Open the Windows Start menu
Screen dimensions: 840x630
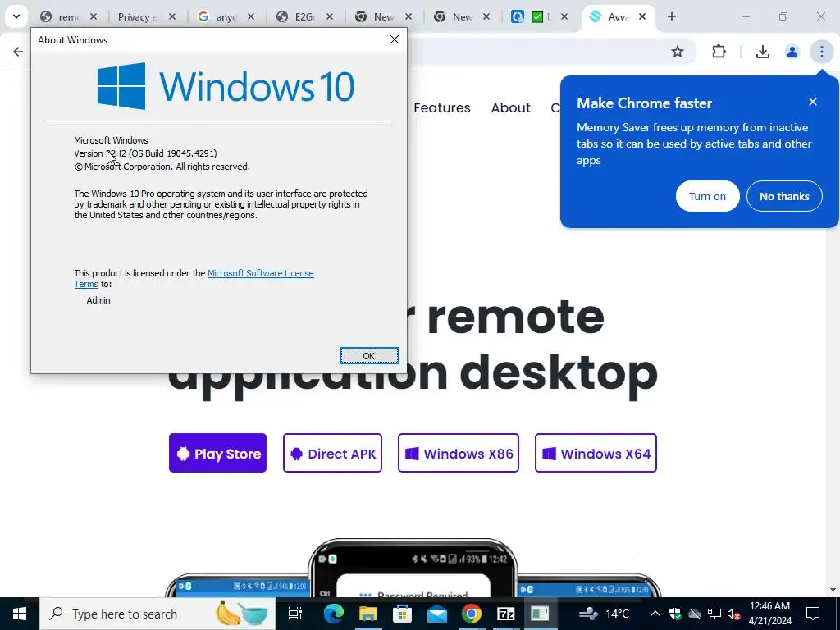click(x=20, y=614)
